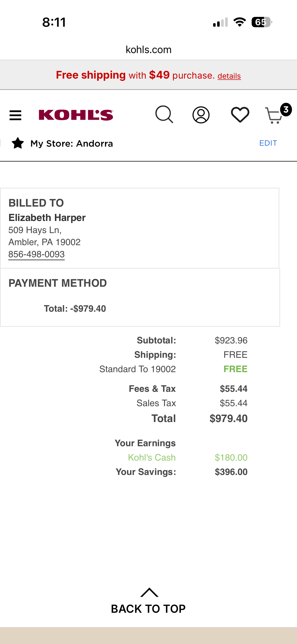Tap the Wi-Fi status icon
297x644 pixels.
(240, 22)
